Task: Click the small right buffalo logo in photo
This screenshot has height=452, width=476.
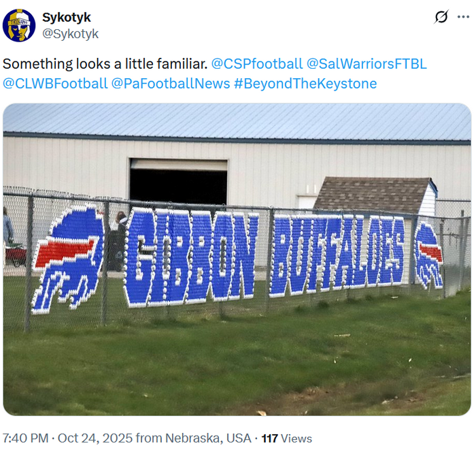Action: (428, 254)
